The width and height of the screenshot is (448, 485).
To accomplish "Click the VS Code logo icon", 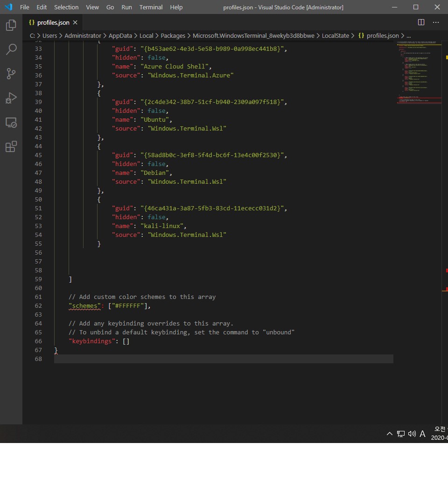I will [9, 7].
